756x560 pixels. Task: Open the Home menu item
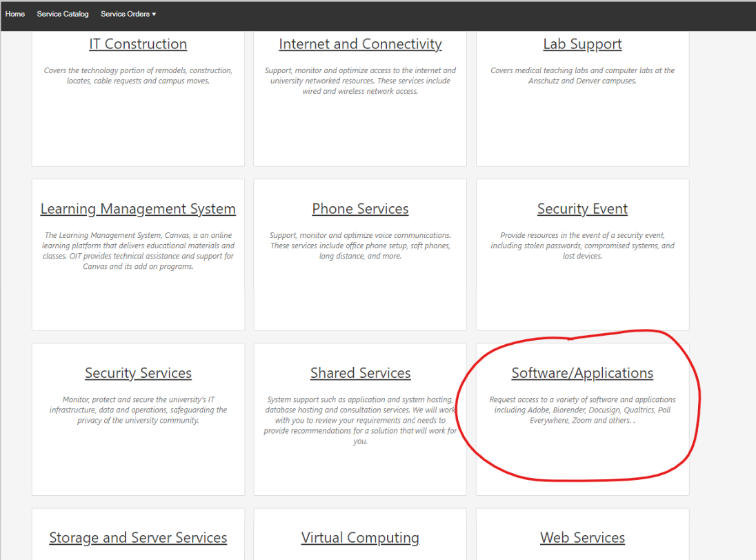pos(15,14)
